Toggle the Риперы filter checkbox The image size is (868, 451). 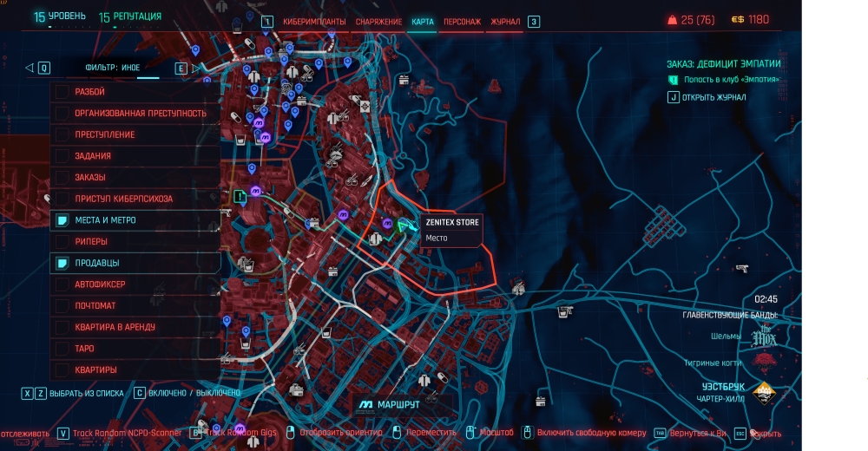62,242
